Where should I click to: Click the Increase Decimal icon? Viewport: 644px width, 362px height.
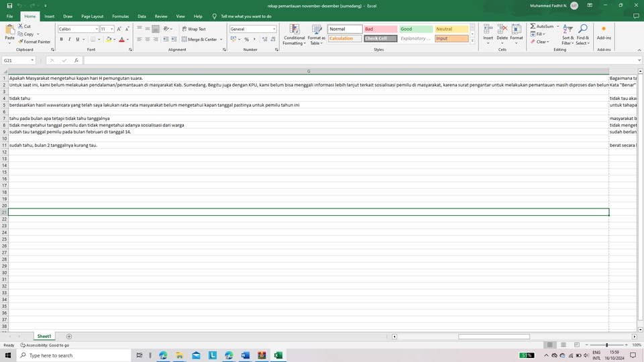click(x=264, y=40)
